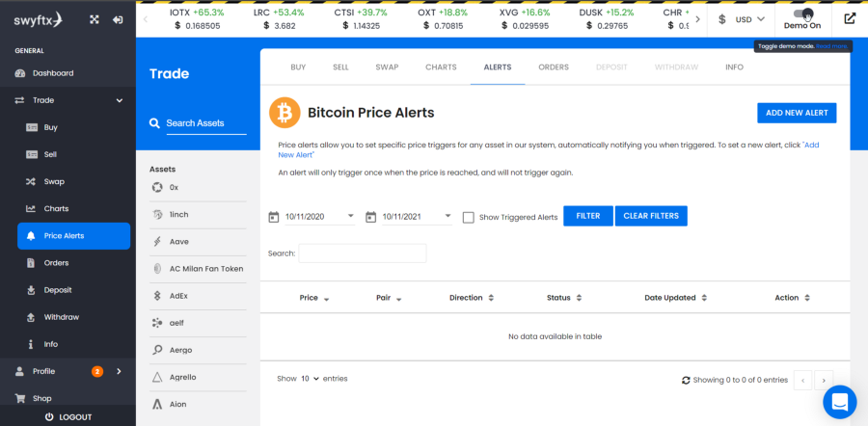The width and height of the screenshot is (868, 426).
Task: Click next page pagination arrow
Action: pyautogui.click(x=824, y=380)
